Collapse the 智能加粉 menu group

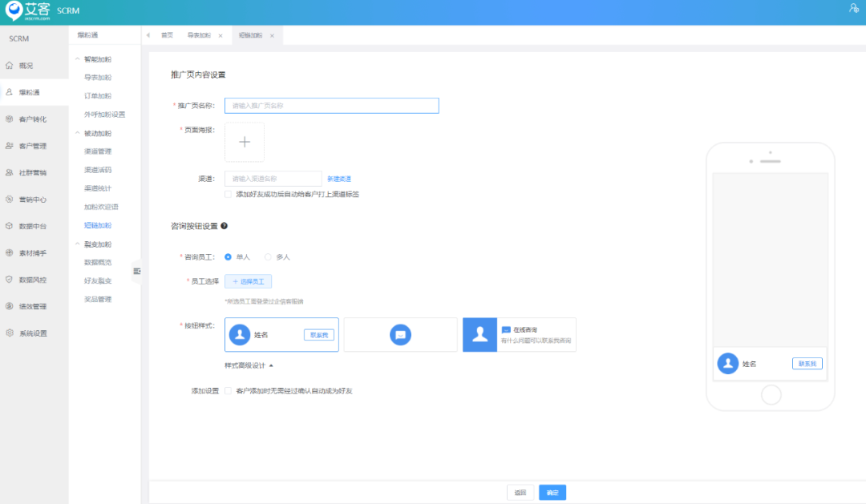pos(77,59)
